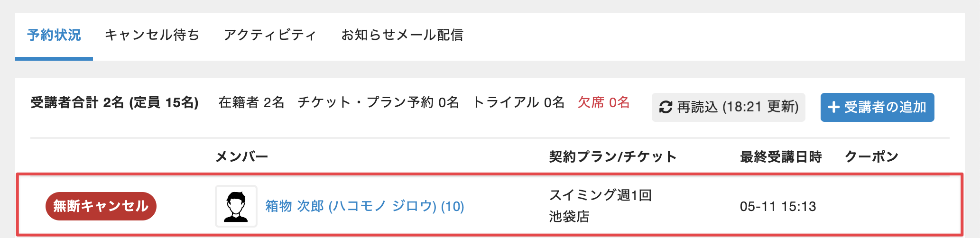Open the アクティビティ tab

270,35
